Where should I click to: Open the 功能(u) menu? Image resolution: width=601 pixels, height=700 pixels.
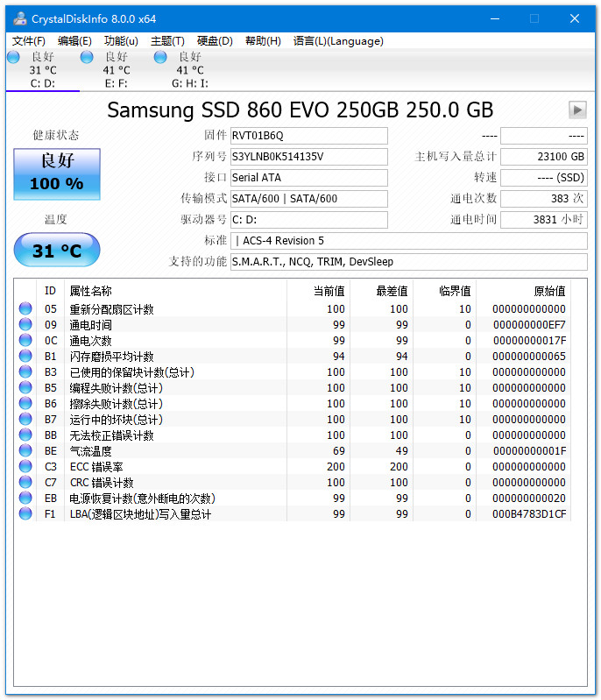[x=121, y=41]
